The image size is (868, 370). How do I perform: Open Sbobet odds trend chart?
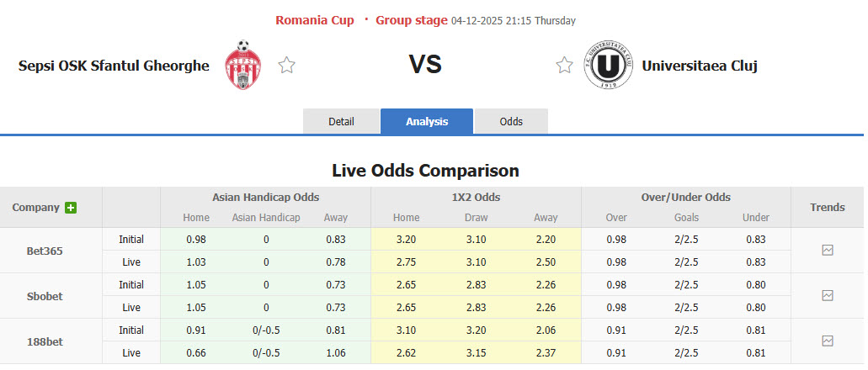click(828, 296)
